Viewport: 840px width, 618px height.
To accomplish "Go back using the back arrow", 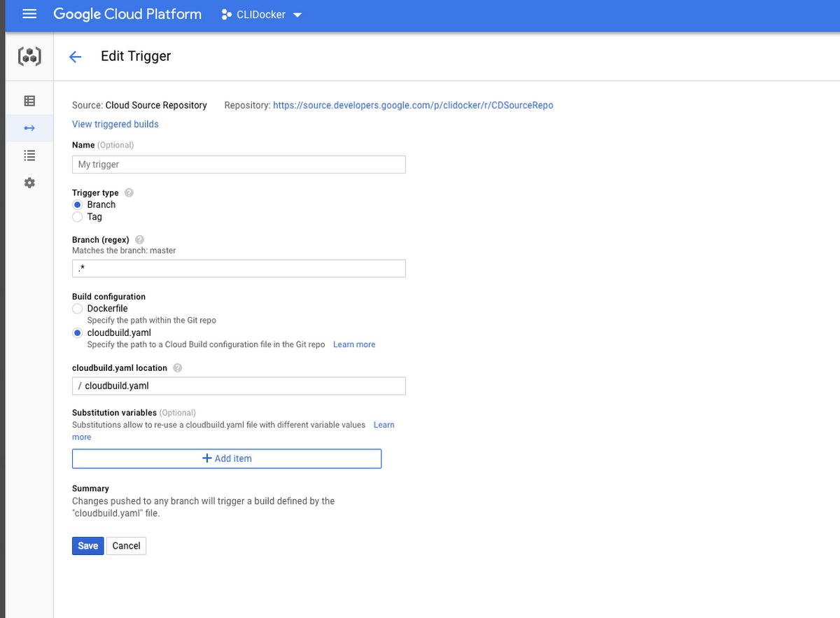I will (75, 57).
